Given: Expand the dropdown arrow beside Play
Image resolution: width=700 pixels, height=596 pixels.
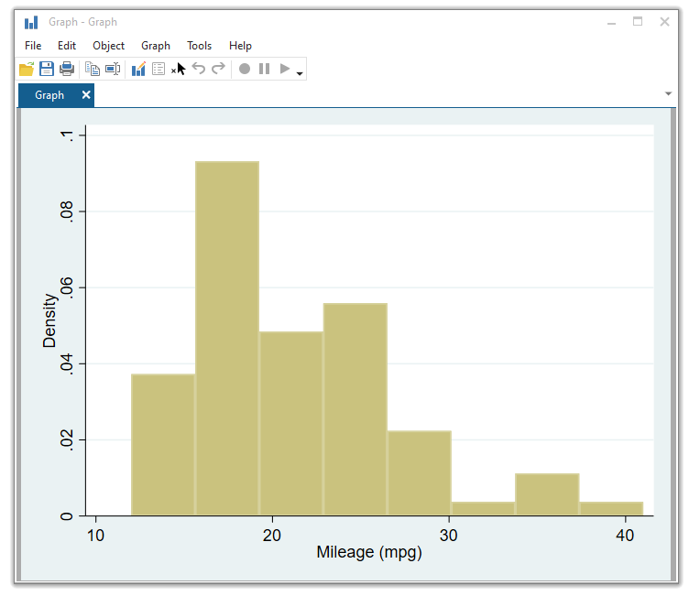Looking at the screenshot, I should point(300,72).
